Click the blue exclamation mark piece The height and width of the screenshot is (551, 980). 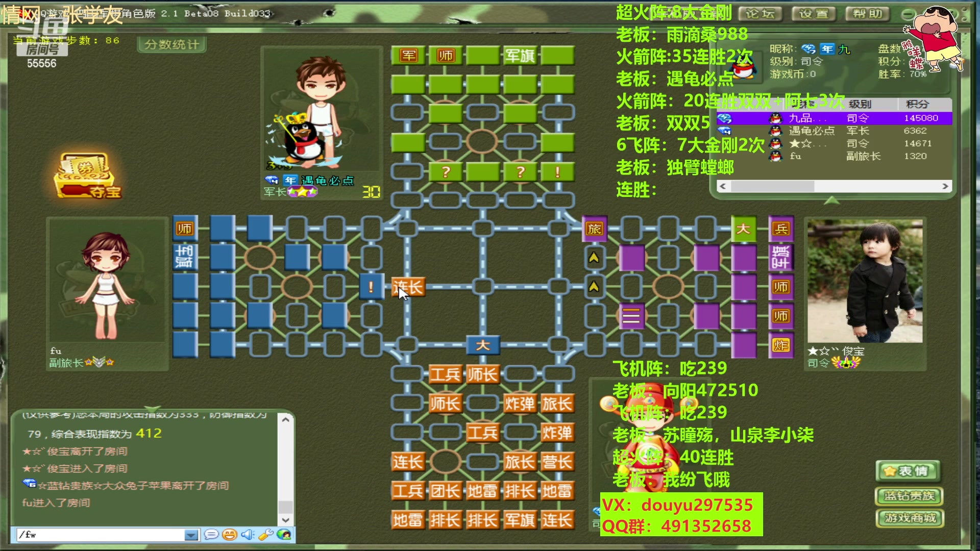point(371,287)
